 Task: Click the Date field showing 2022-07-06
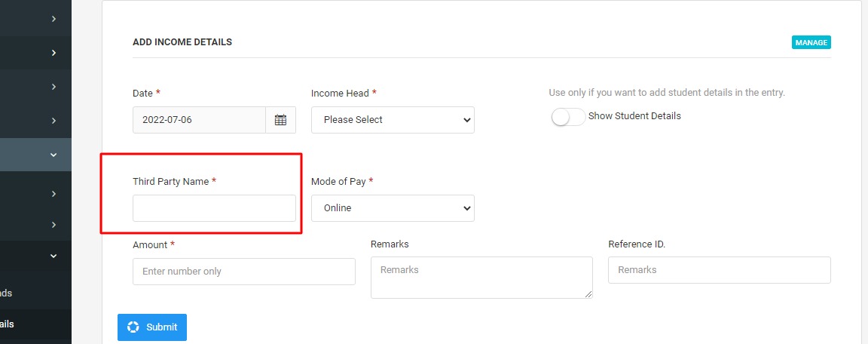(199, 120)
